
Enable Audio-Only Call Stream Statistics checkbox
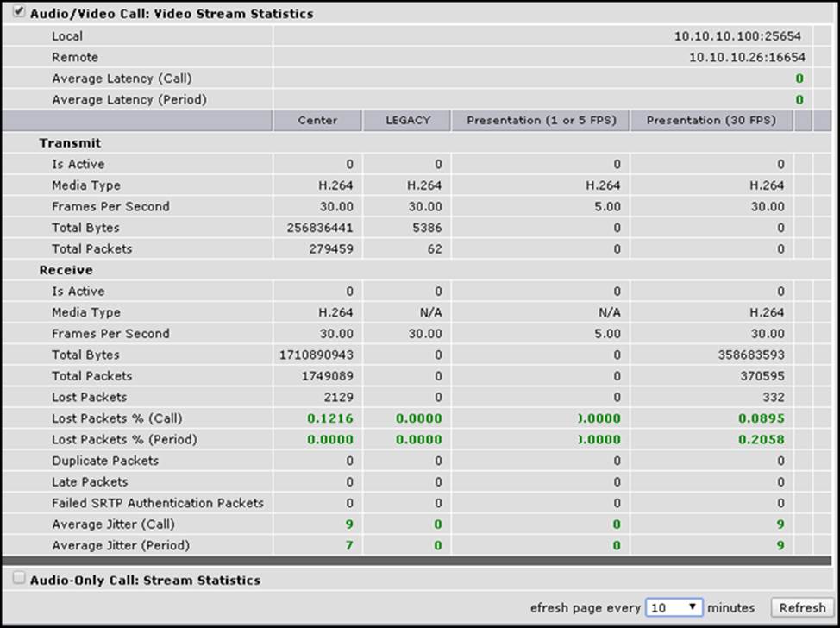(x=19, y=579)
